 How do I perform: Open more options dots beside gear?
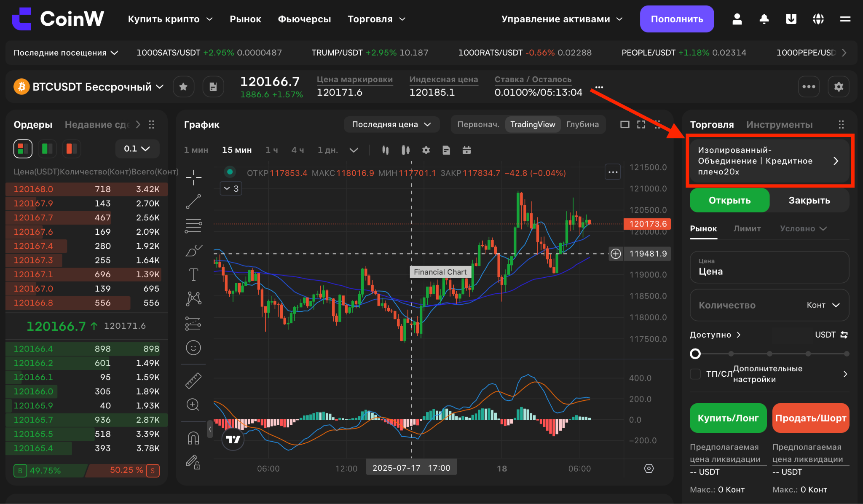pos(809,87)
